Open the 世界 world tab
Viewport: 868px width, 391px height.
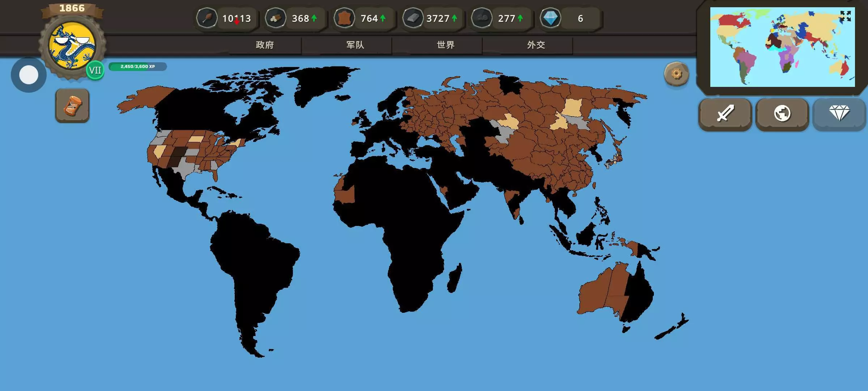[446, 45]
